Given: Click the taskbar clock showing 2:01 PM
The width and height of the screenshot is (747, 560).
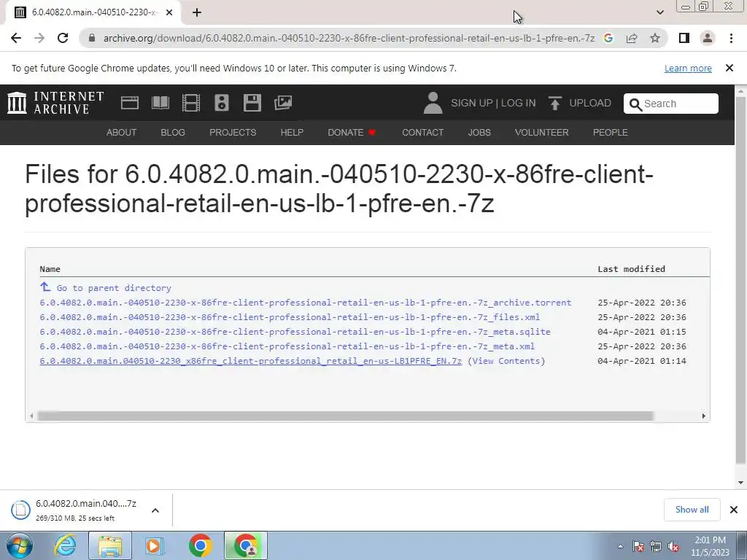Looking at the screenshot, I should point(710,546).
